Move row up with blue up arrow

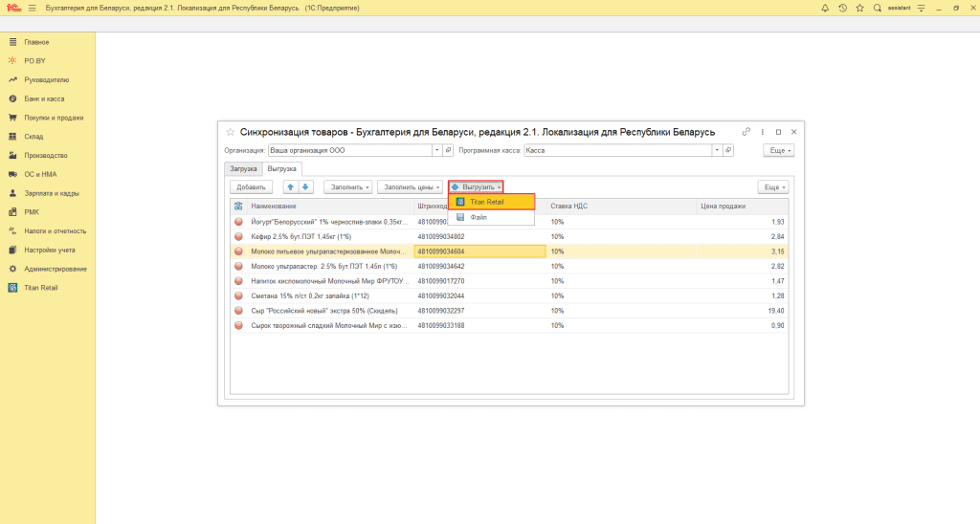point(290,186)
